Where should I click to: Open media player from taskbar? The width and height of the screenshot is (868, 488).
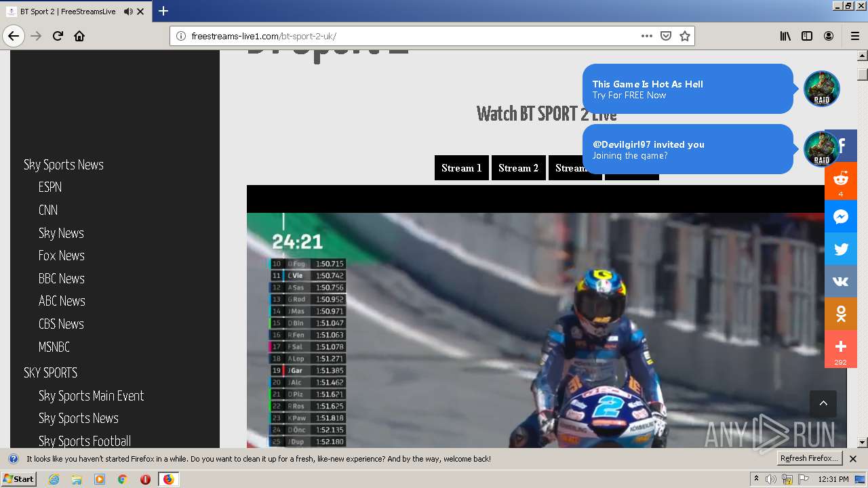pyautogui.click(x=100, y=479)
